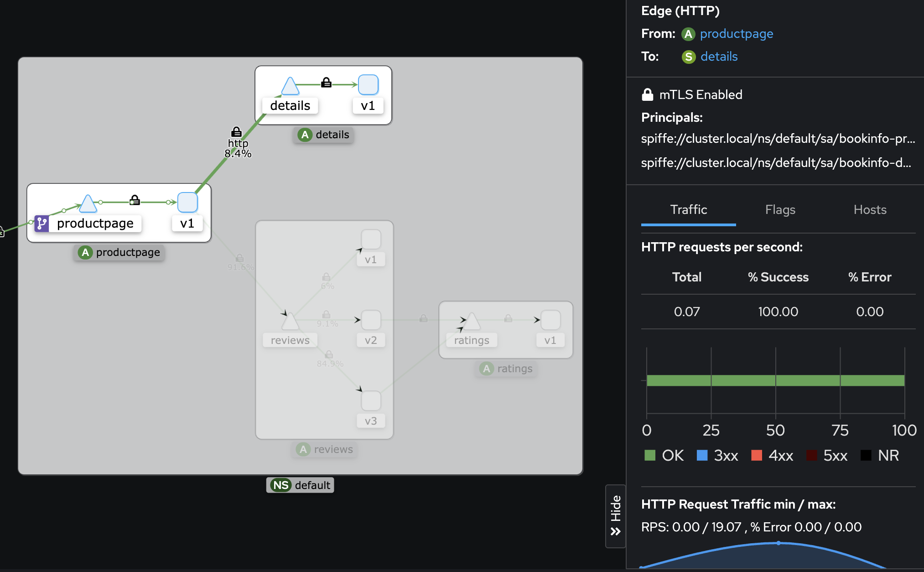The height and width of the screenshot is (572, 924).
Task: Click the details service triangle node
Action: [290, 86]
